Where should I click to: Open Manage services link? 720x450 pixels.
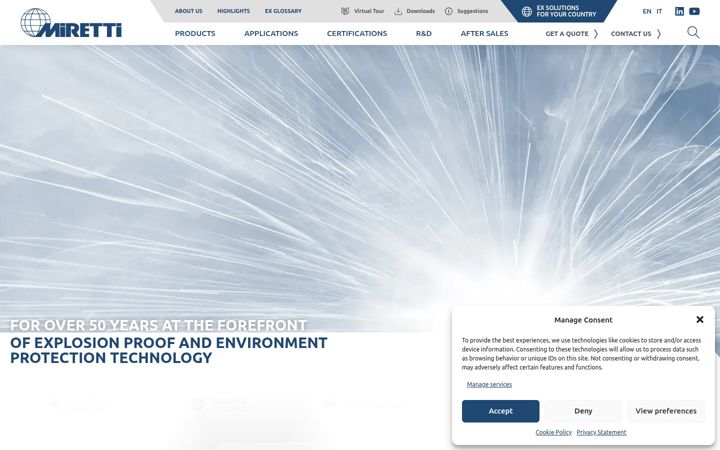click(489, 384)
